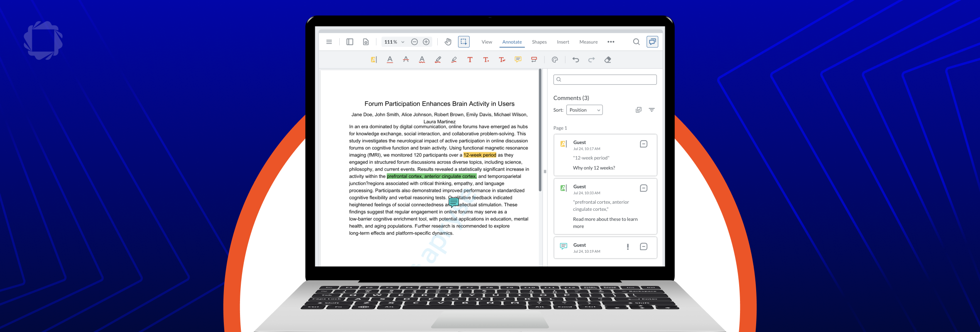Redo the last action
The width and height of the screenshot is (980, 332).
(x=591, y=60)
